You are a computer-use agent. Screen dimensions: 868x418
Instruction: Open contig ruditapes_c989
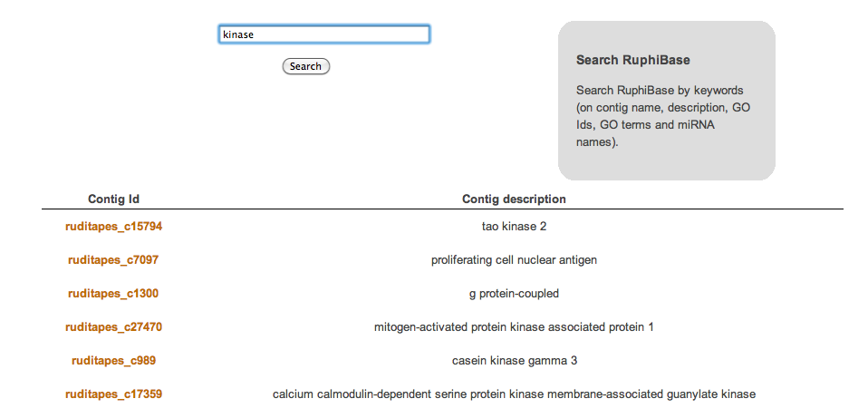coord(113,361)
